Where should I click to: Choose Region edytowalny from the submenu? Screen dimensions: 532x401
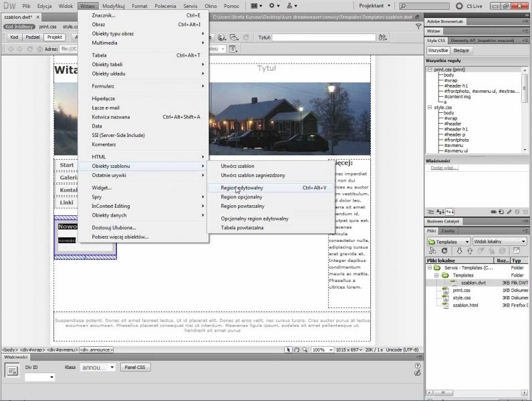[242, 188]
